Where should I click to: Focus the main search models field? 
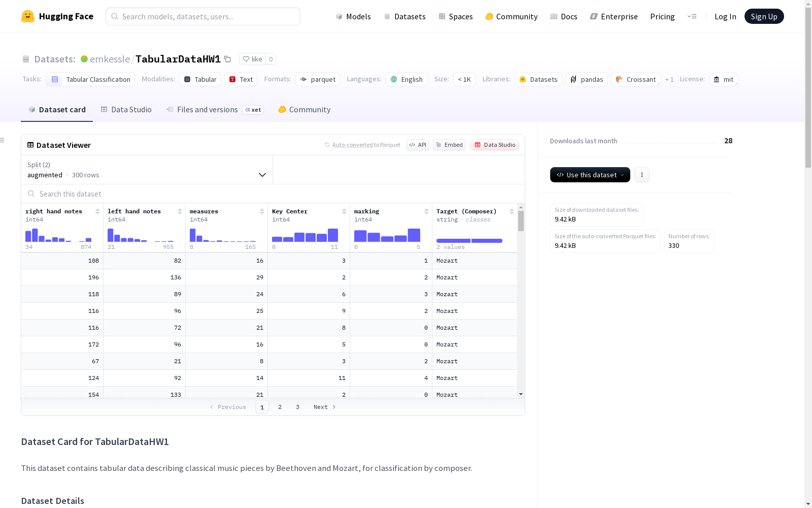click(203, 16)
